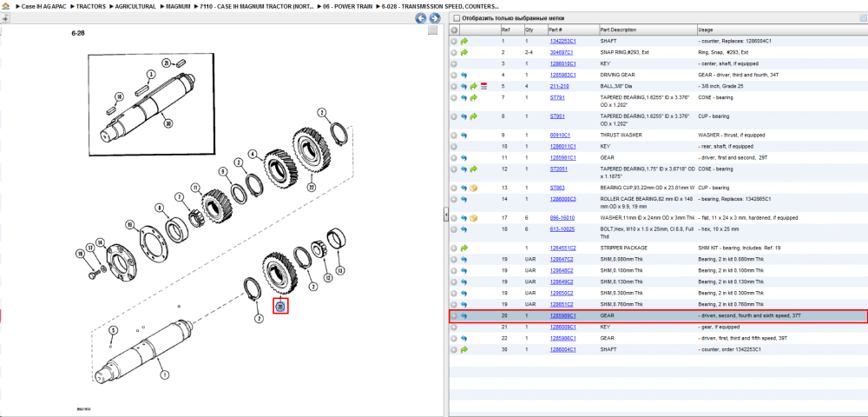Image resolution: width=868 pixels, height=417 pixels.
Task: Add ROLLER CAGE BEARING row with plus icon
Action: click(x=454, y=199)
